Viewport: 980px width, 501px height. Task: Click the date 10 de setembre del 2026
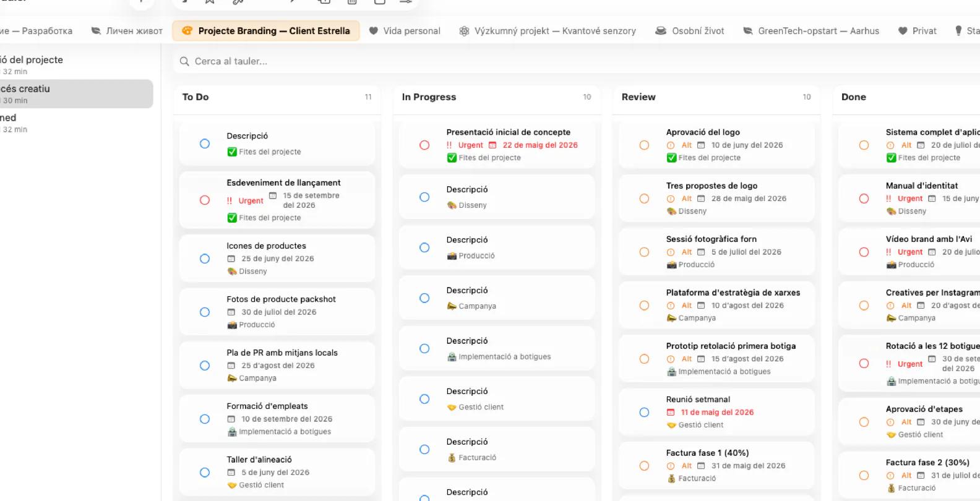point(286,419)
